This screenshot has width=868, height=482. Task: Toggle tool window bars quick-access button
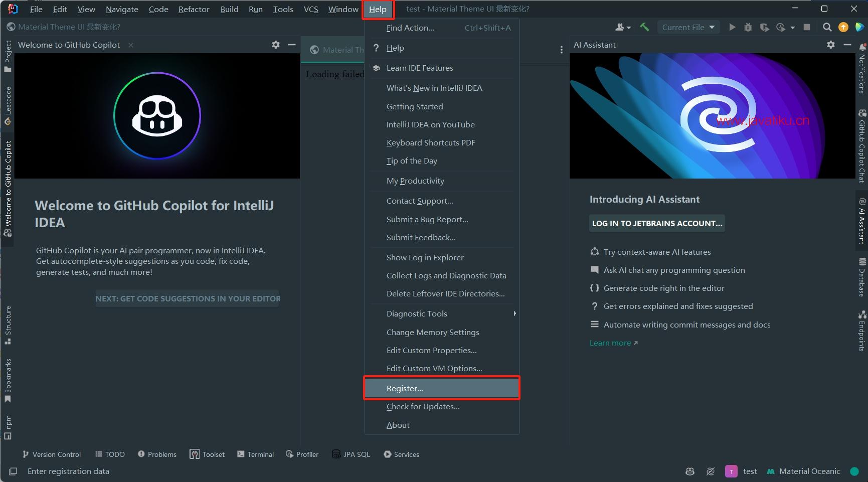point(13,471)
